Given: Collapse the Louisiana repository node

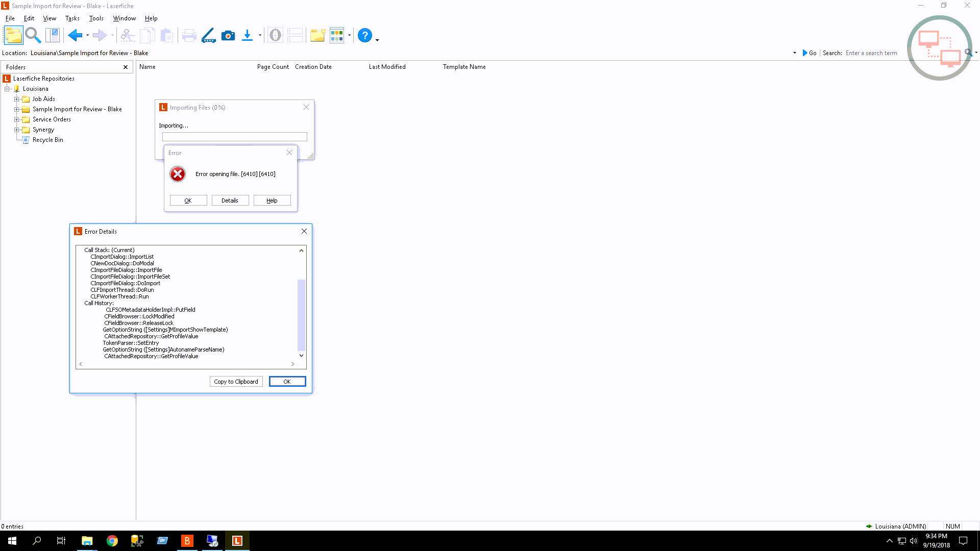Looking at the screenshot, I should [7, 89].
